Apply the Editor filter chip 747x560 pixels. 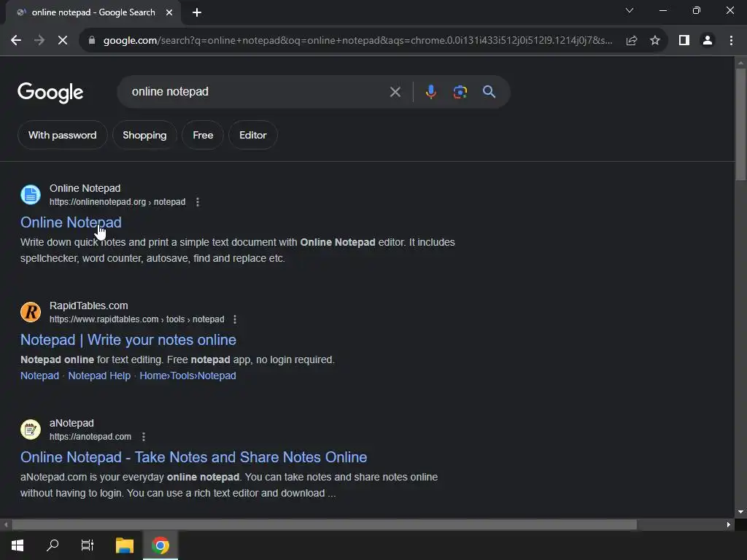tap(253, 135)
